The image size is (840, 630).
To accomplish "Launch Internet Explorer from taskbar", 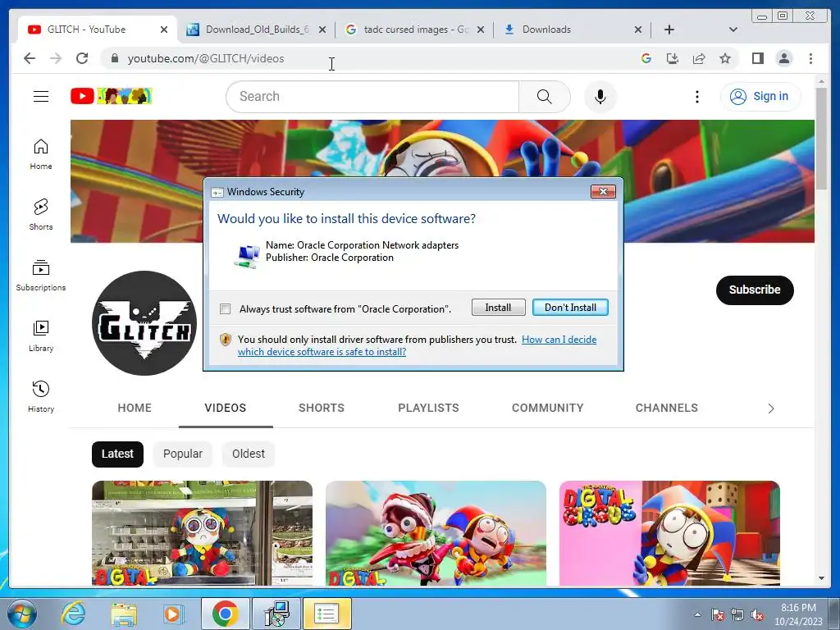I will (73, 614).
